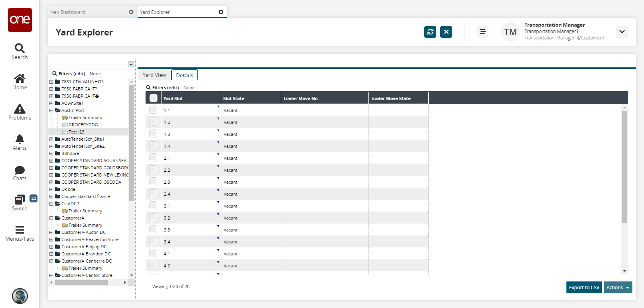
Task: Click the tree panel horizontal scrollbar
Action: (x=81, y=282)
